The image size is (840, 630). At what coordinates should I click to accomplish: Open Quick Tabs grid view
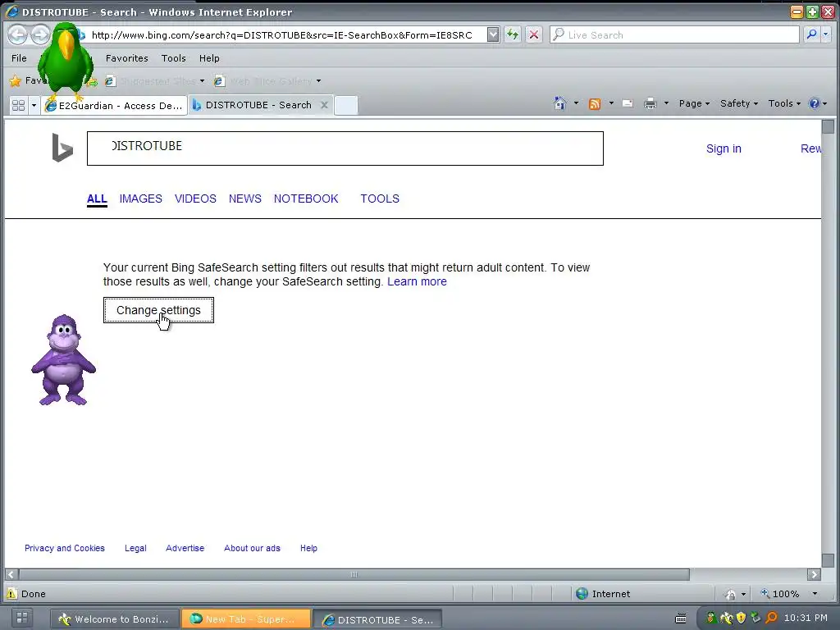[x=19, y=105]
